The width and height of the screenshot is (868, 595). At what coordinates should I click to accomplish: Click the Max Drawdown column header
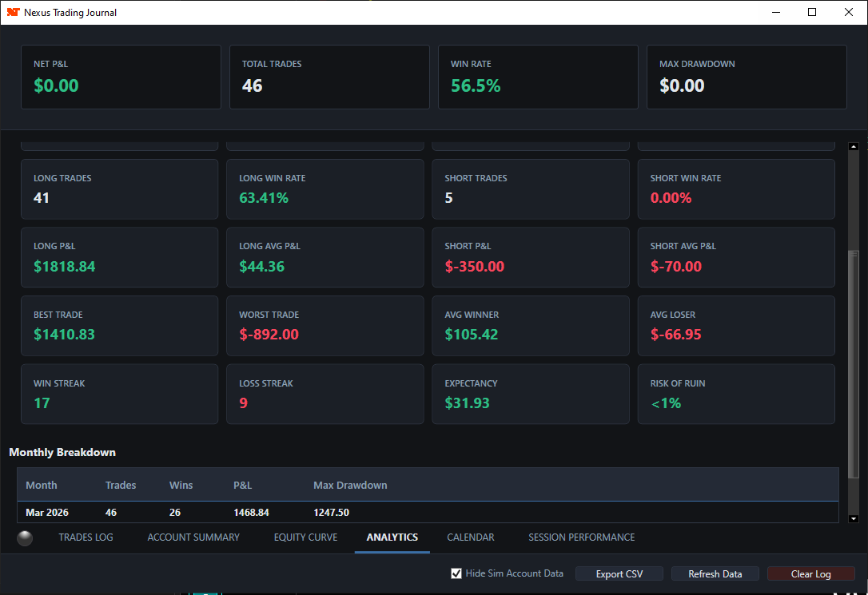point(350,485)
